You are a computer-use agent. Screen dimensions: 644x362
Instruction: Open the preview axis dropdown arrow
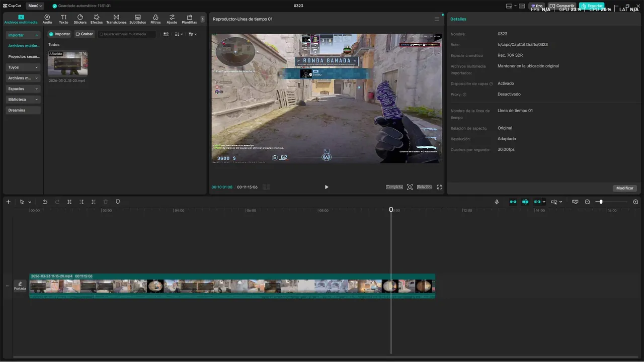pyautogui.click(x=560, y=202)
